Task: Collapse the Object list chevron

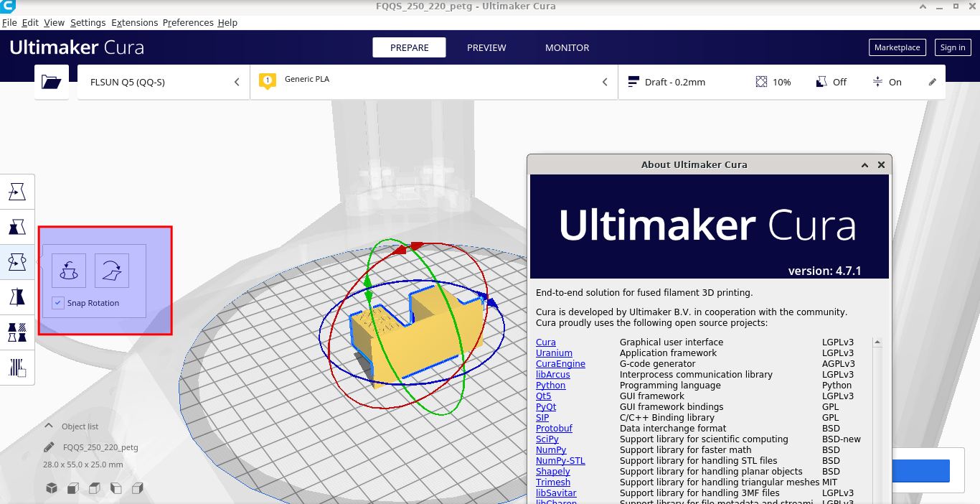Action: click(49, 426)
